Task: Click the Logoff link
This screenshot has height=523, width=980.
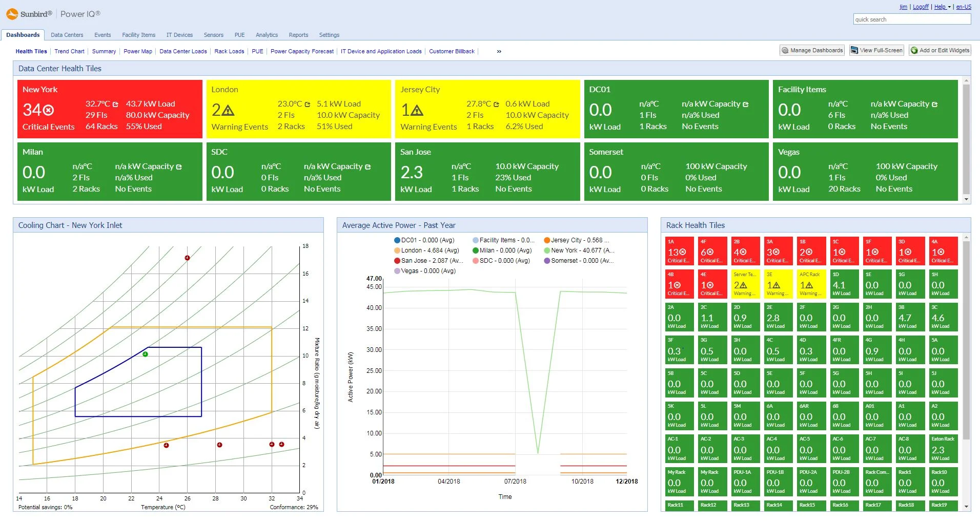Action: click(x=921, y=7)
